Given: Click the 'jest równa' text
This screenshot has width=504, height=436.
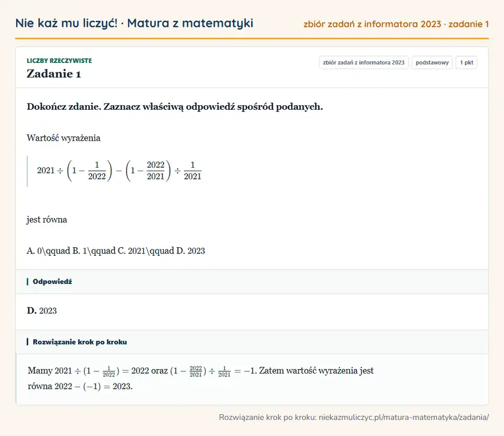Looking at the screenshot, I should point(47,220).
